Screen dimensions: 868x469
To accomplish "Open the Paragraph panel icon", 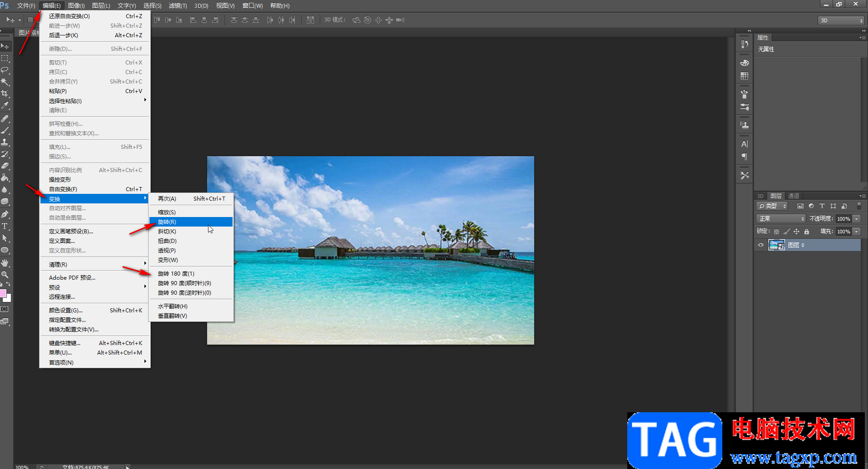I will (744, 157).
